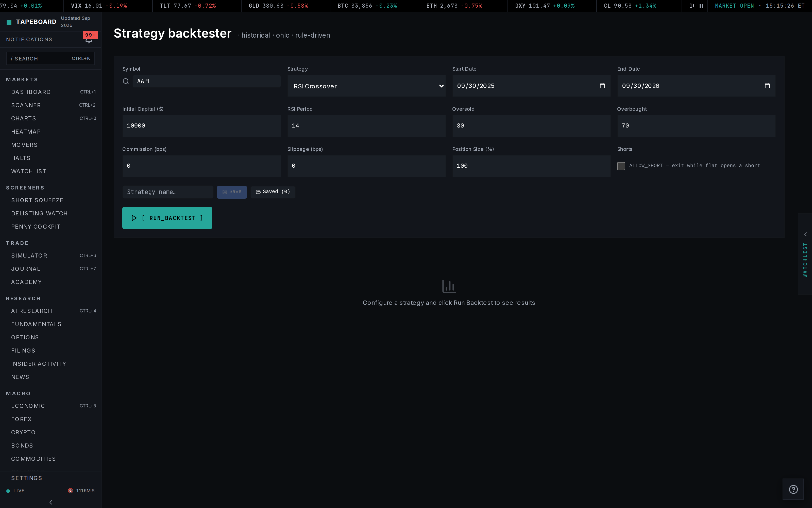Open Insider Activity page
Screen dimensions: 812x508
tap(51, 364)
